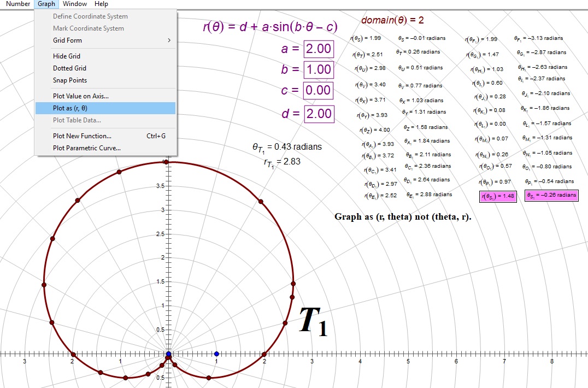Select the highlighted −0.26 radians measurement

551,196
